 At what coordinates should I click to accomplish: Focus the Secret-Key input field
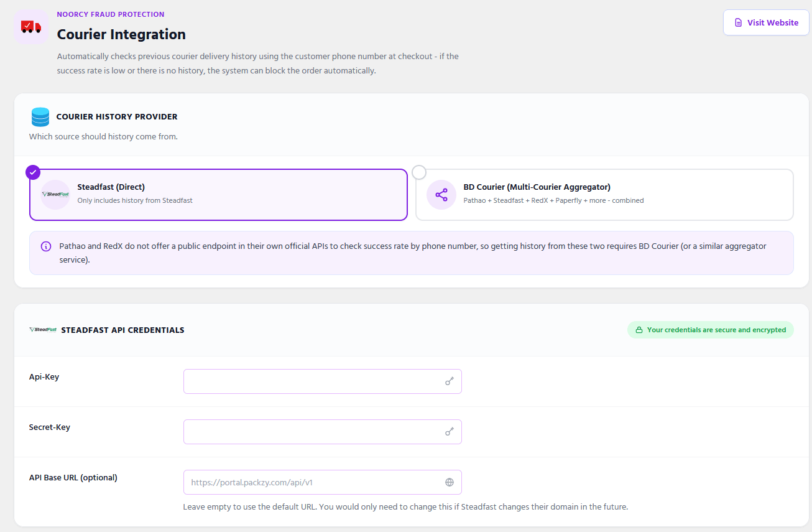323,432
